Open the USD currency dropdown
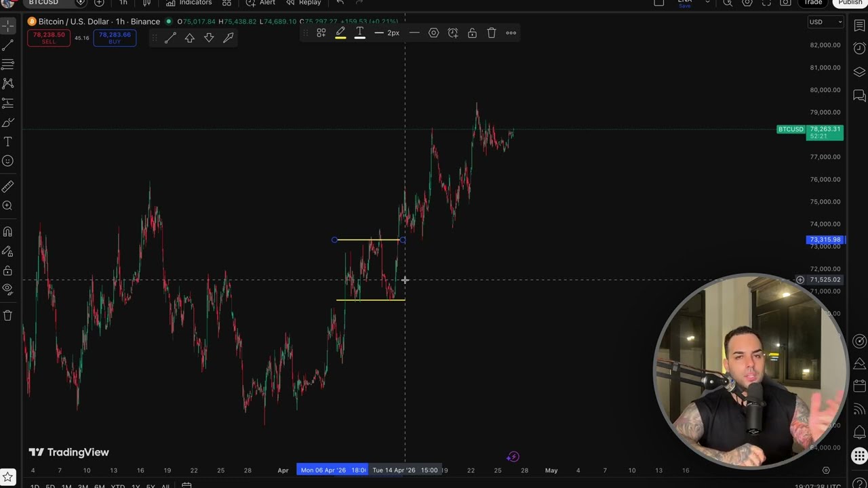Viewport: 868px width, 488px height. coord(825,22)
